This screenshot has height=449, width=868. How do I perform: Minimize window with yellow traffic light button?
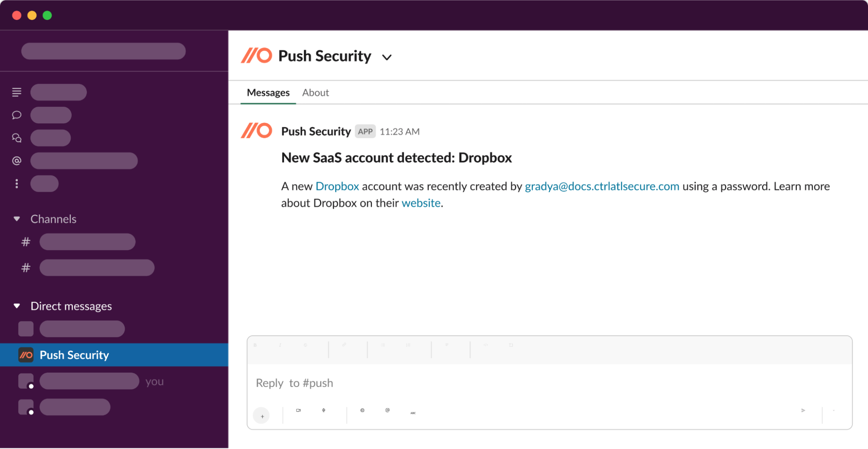[x=32, y=16]
